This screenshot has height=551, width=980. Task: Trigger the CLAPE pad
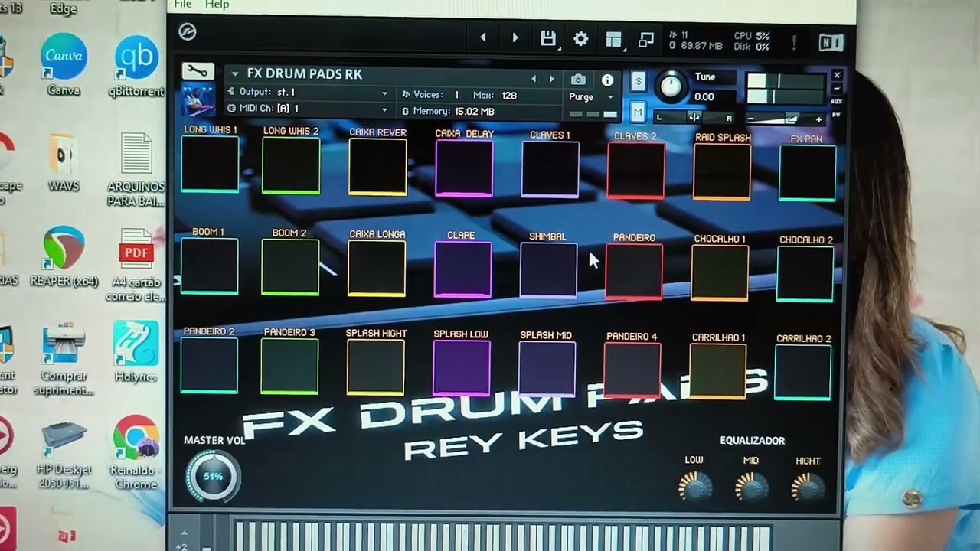(x=462, y=269)
